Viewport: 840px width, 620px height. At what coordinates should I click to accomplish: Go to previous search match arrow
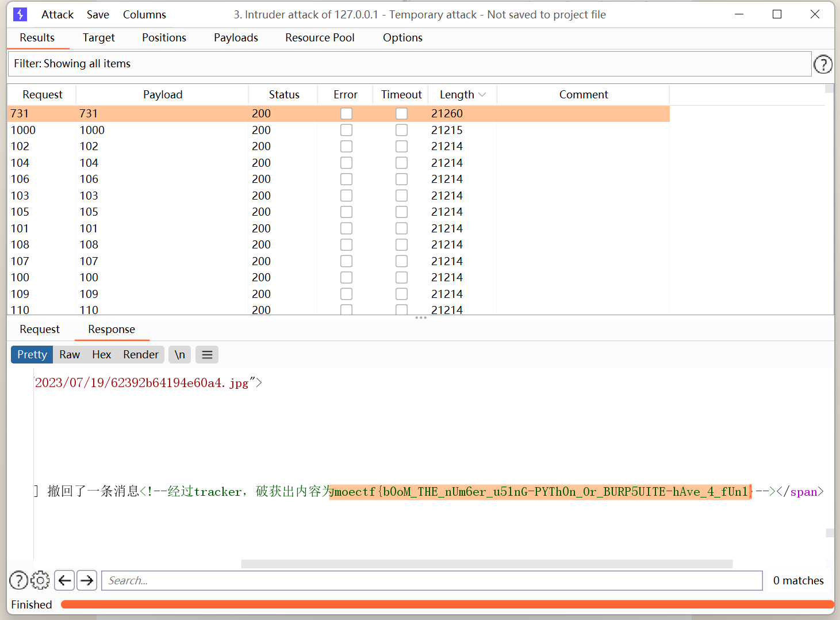click(65, 580)
